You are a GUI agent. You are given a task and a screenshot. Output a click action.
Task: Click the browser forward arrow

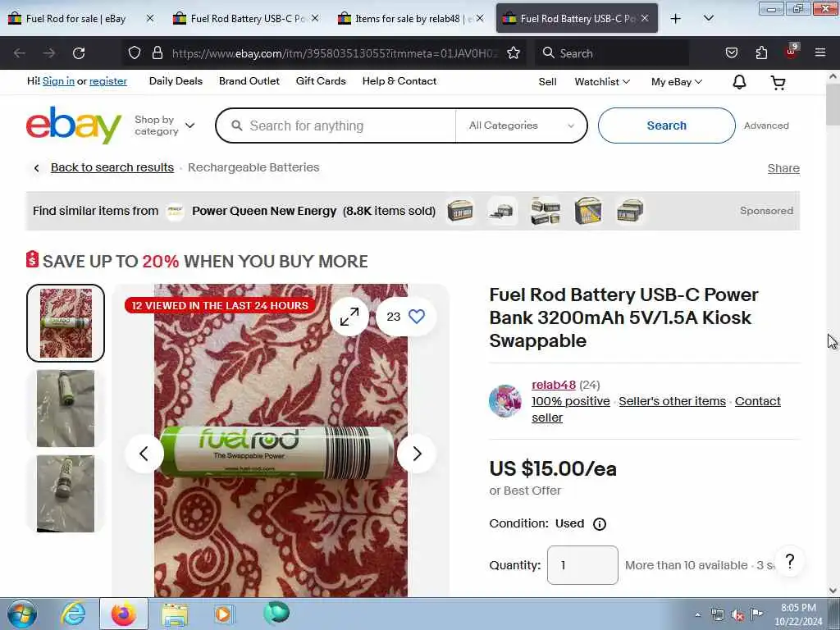48,53
